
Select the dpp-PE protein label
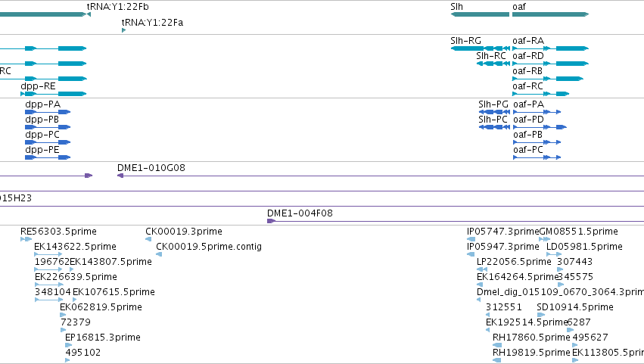tap(42, 150)
